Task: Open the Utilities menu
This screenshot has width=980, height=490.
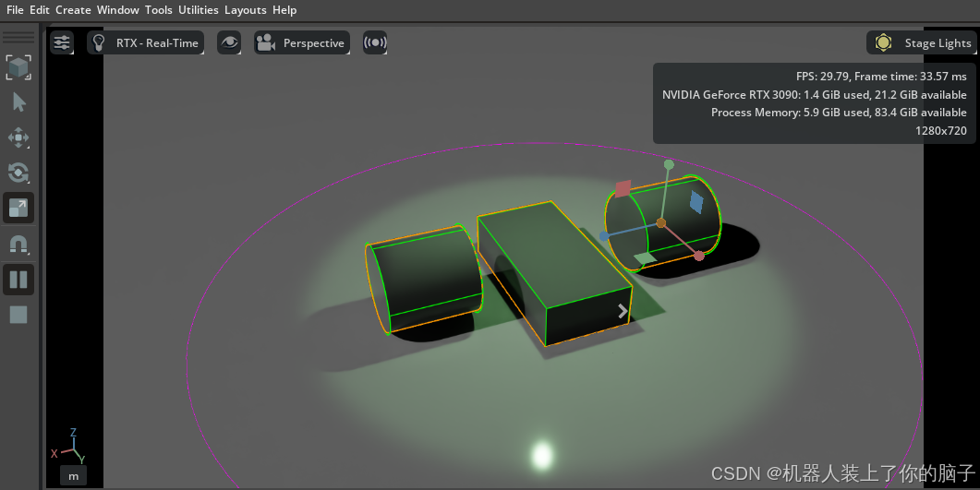Action: pyautogui.click(x=199, y=10)
